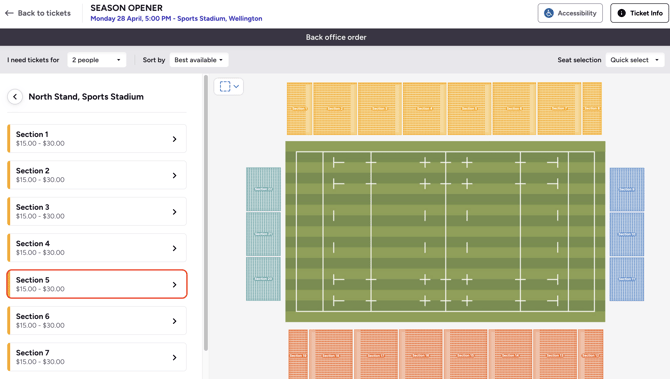Select orange Section 18 block on seat map
The width and height of the screenshot is (670, 379).
tap(331, 354)
